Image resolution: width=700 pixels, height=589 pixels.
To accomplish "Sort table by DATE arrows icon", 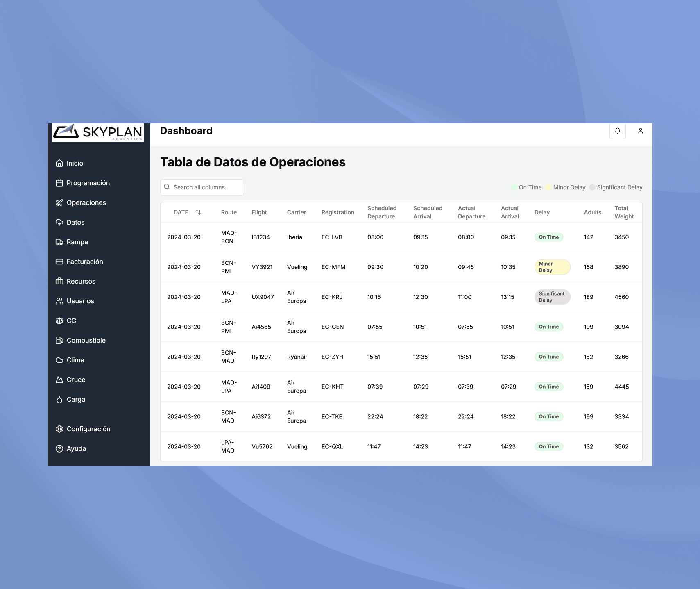I will 198,212.
